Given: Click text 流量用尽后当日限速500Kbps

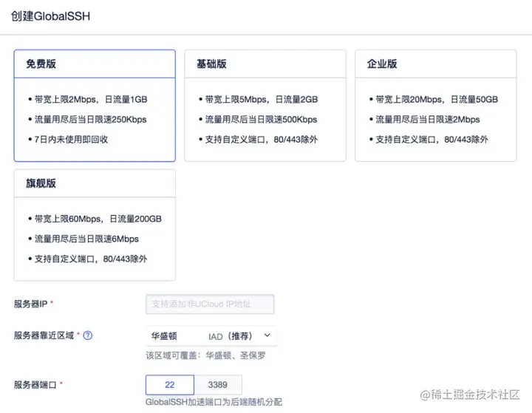Looking at the screenshot, I should click(x=262, y=120).
